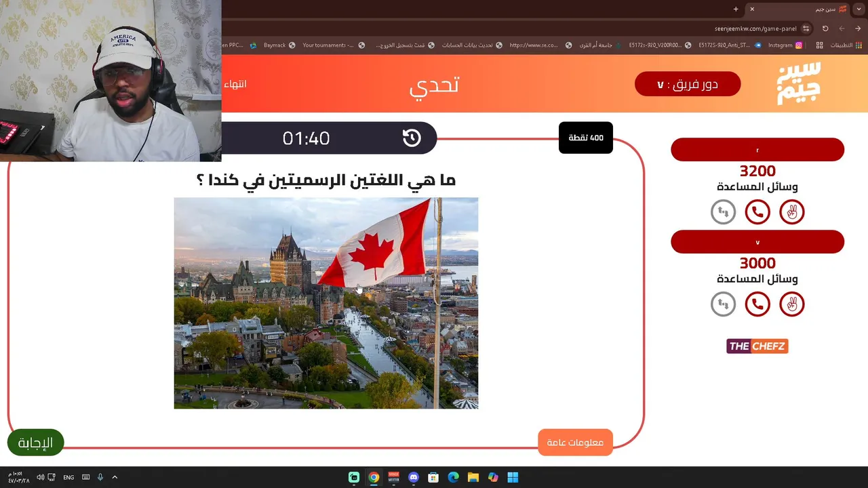Open File Explorer from the taskbar
This screenshot has width=868, height=488.
473,477
